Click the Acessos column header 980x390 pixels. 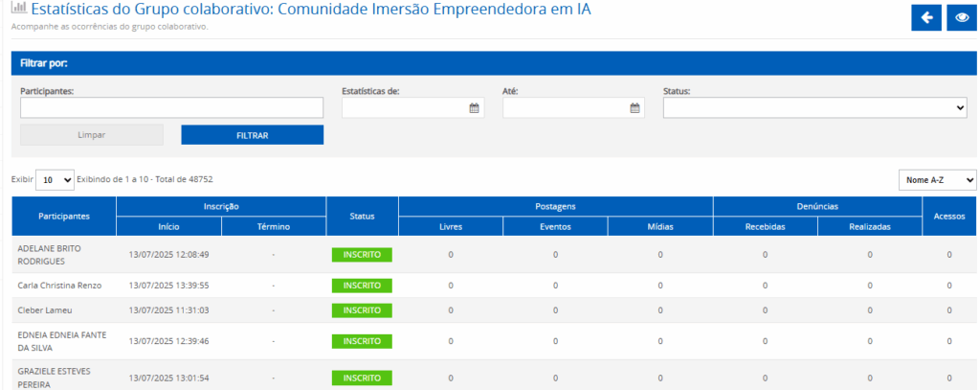(948, 217)
